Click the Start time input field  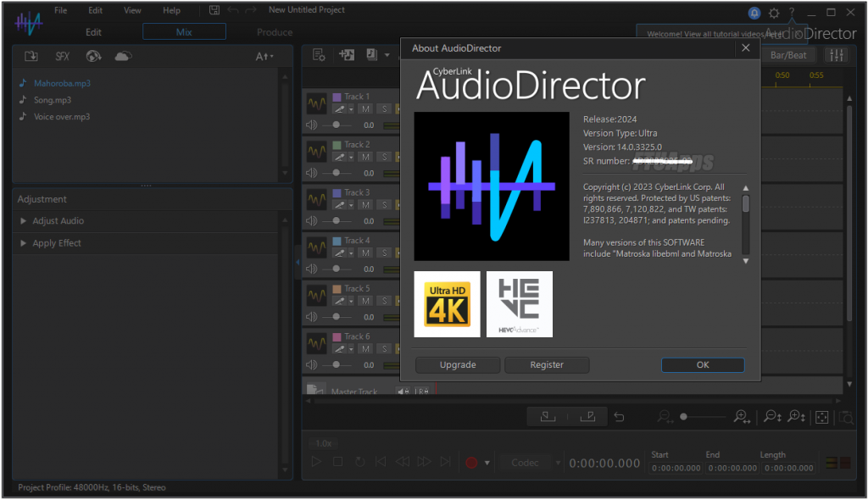(x=676, y=469)
